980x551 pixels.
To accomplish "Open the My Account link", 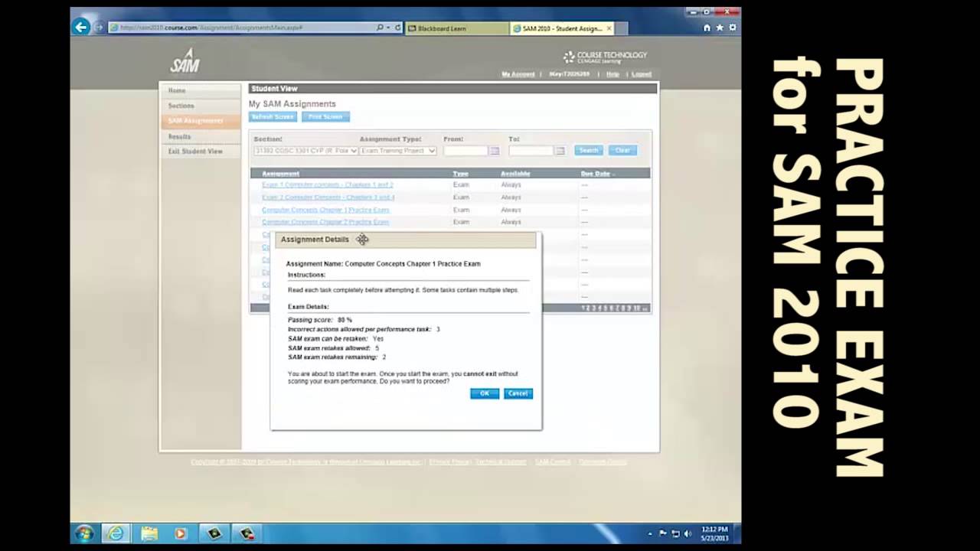I will pos(518,74).
